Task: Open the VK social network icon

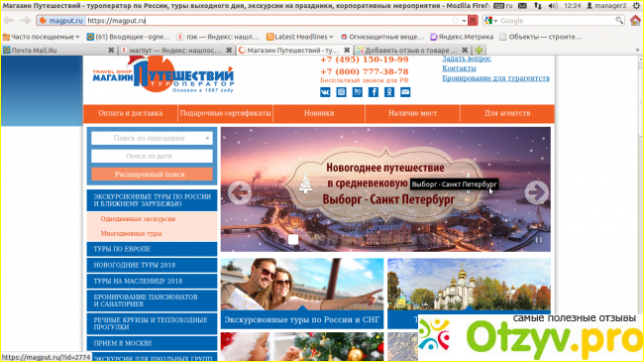Action: pyautogui.click(x=325, y=92)
